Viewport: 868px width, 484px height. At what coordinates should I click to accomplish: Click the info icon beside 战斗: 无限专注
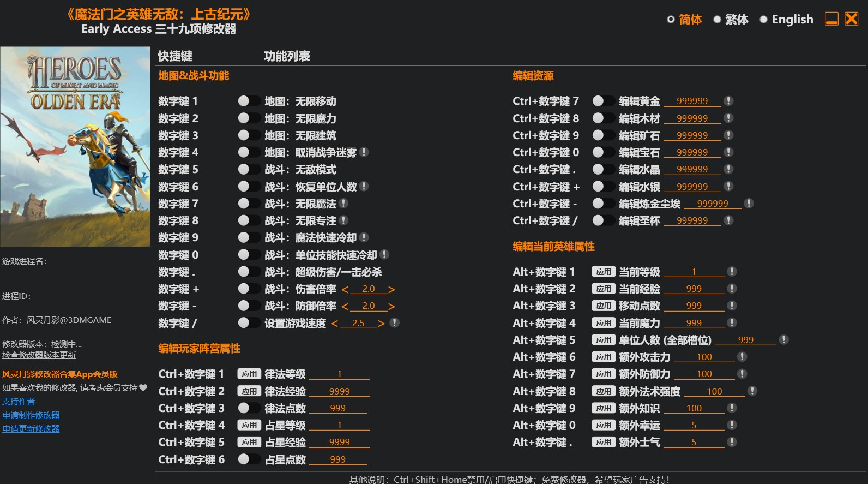coord(343,220)
